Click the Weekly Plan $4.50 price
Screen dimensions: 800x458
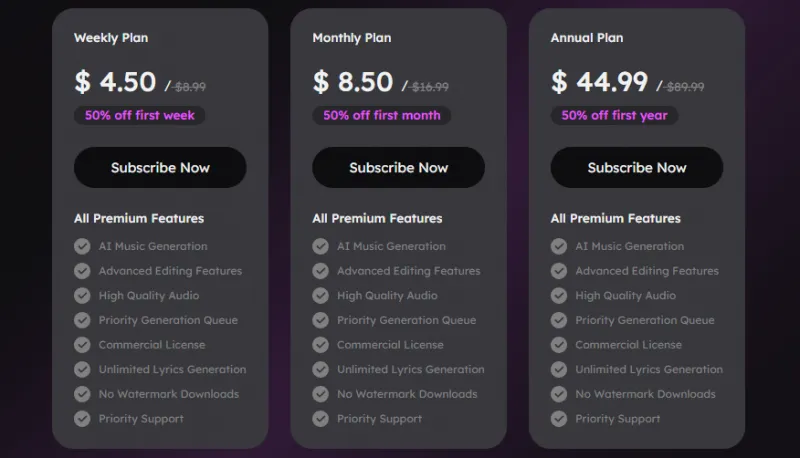point(115,82)
